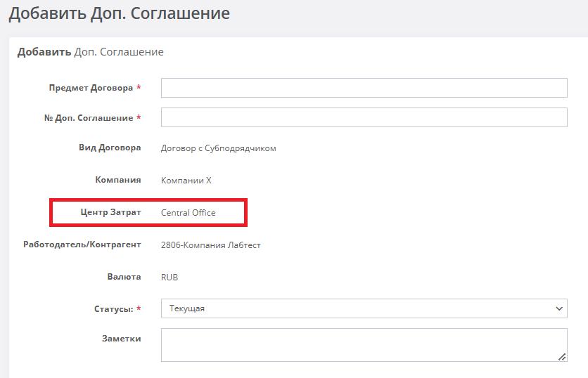Open the Статусы dropdown
This screenshot has width=588, height=378.
point(364,308)
